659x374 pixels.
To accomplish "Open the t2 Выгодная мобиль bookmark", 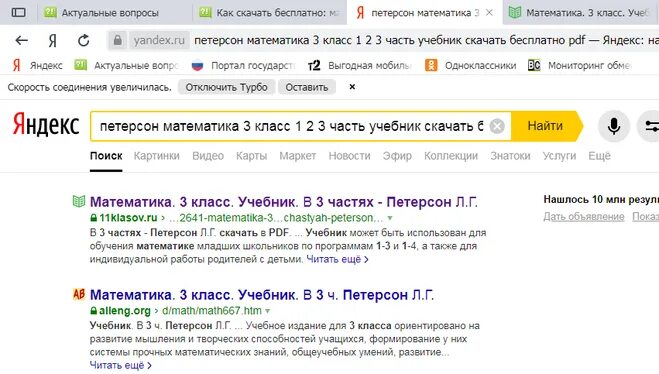I will 359,66.
